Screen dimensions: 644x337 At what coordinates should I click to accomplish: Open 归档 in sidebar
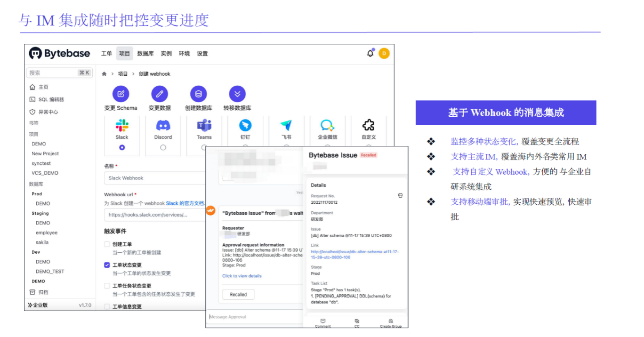point(39,292)
